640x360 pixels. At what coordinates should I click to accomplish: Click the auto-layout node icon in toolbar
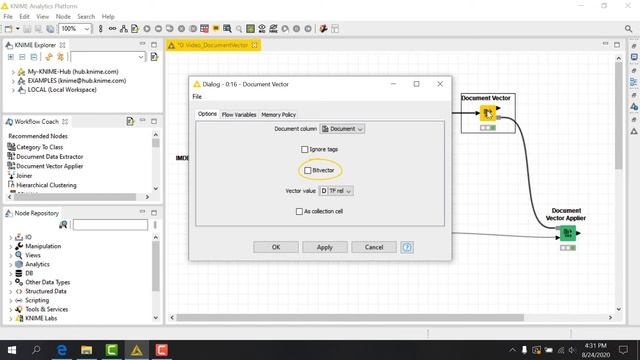coord(123,29)
